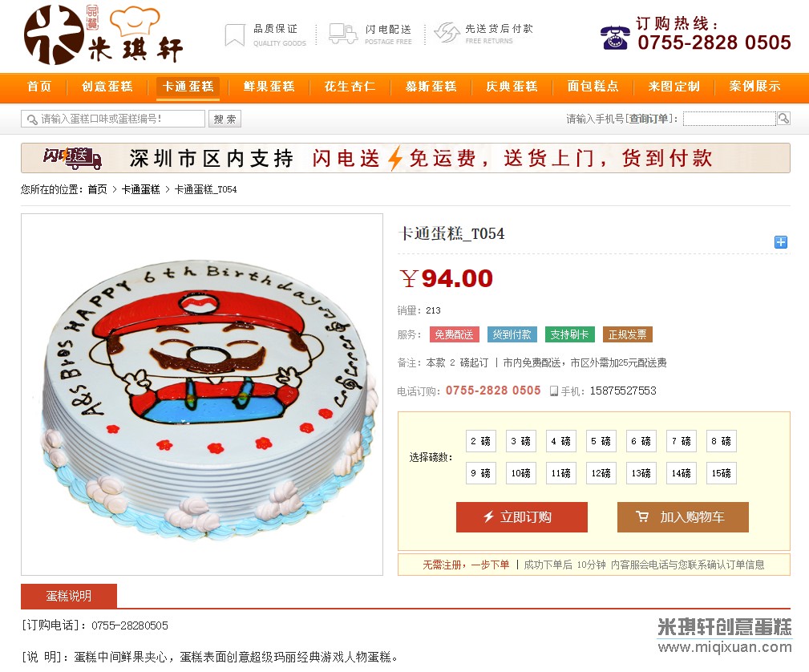Click the free returns arrows icon

[447, 33]
